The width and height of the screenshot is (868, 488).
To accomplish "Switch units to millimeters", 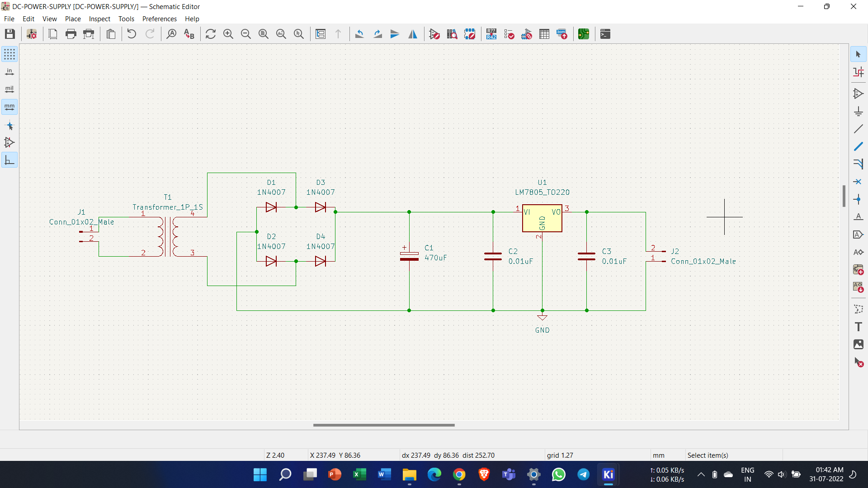I will [x=9, y=107].
